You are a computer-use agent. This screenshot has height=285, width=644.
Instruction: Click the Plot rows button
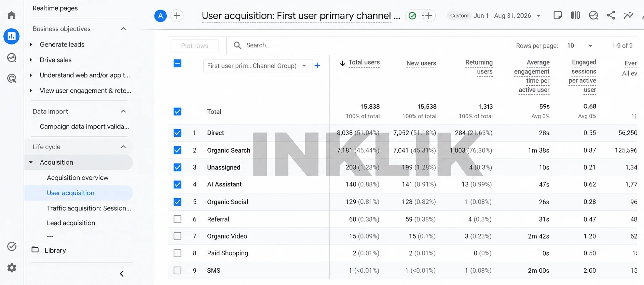[x=195, y=46]
